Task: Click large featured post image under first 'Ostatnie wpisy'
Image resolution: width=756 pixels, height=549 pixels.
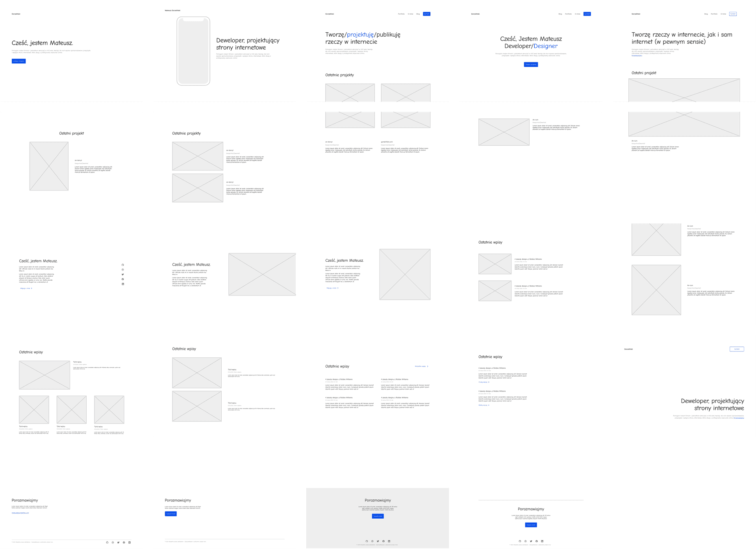Action: click(x=44, y=375)
